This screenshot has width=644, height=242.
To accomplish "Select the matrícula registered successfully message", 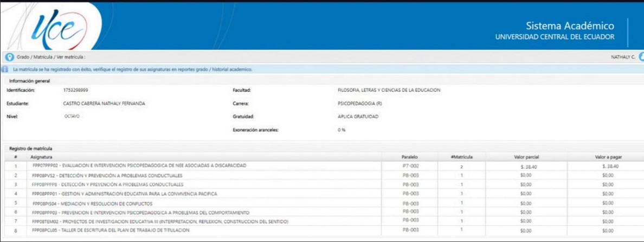I will [x=133, y=69].
